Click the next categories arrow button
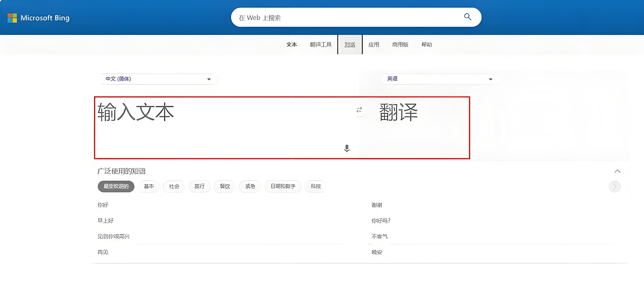 615,186
